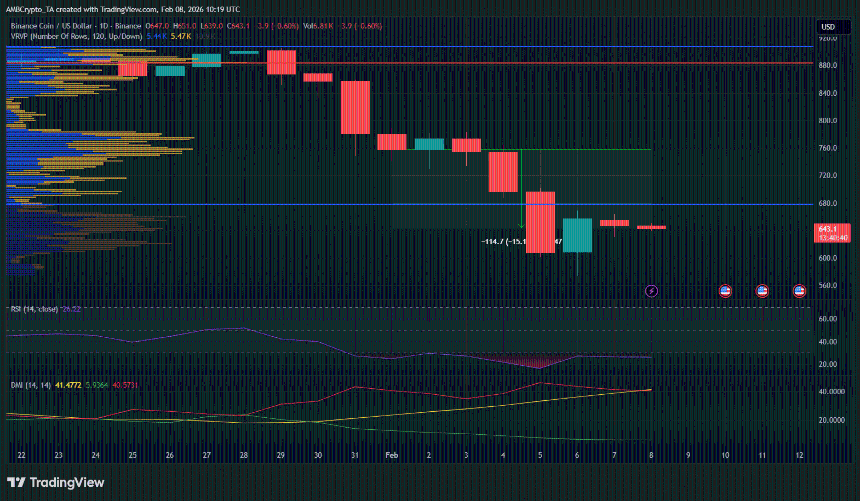The image size is (860, 501).
Task: Click the Feb date label on time axis
Action: (x=392, y=454)
